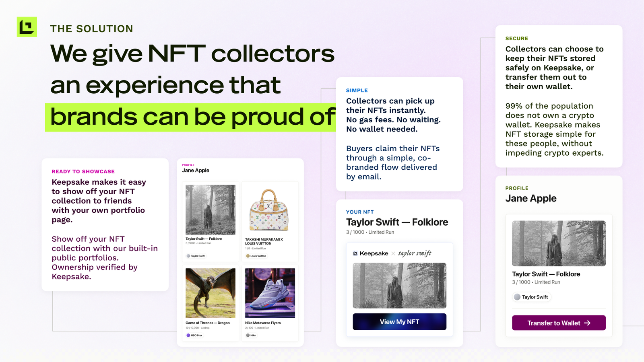Image resolution: width=644 pixels, height=362 pixels.
Task: Click the large 'Jane Apple' name above Transfer to Wallet
Action: pyautogui.click(x=531, y=198)
